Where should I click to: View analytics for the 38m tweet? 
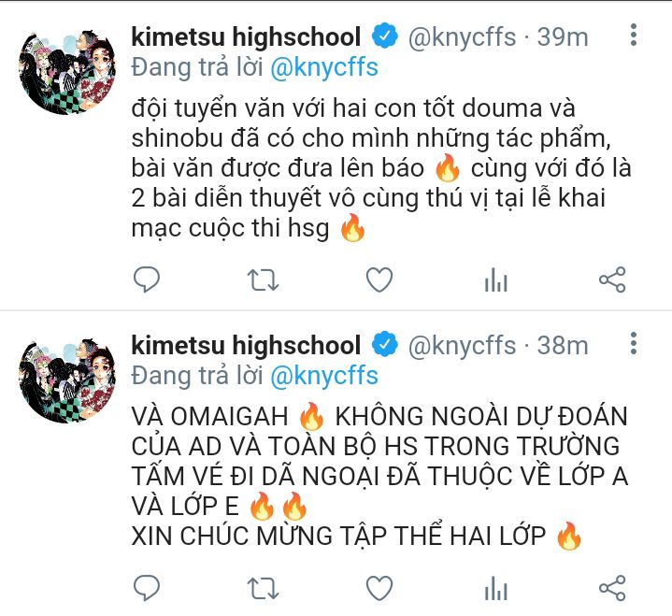(x=496, y=588)
